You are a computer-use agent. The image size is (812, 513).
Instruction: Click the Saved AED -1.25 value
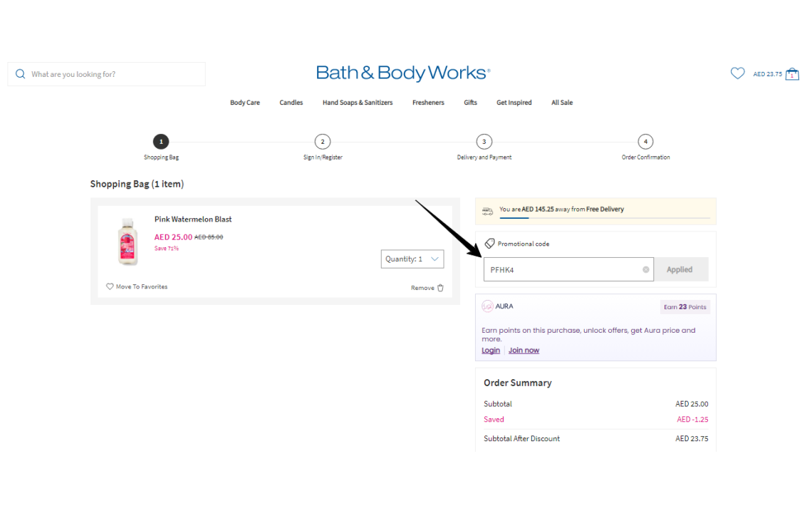[692, 419]
